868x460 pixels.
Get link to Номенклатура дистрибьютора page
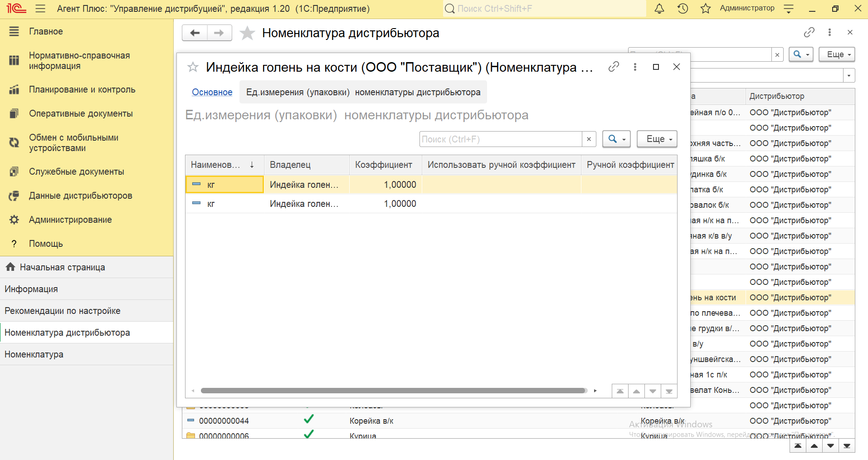(x=809, y=32)
